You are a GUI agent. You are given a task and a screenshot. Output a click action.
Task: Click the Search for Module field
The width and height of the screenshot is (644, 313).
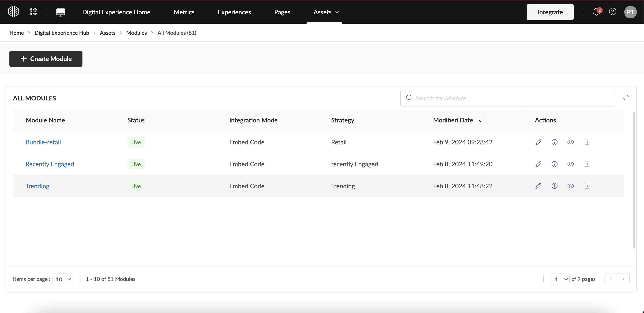click(510, 98)
